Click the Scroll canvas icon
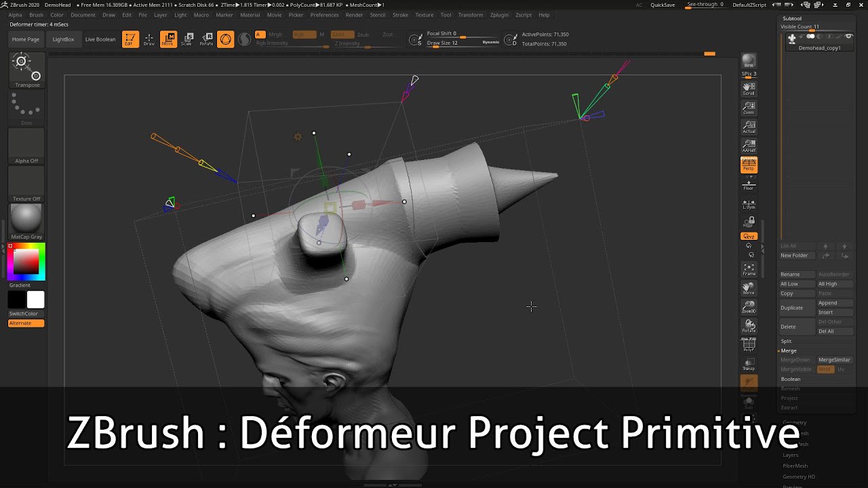This screenshot has width=868, height=488. tap(749, 89)
